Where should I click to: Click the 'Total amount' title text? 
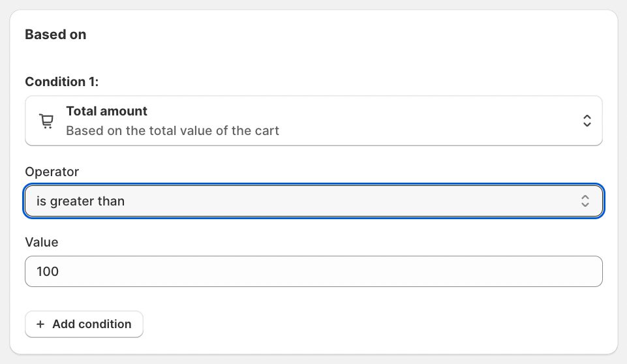pyautogui.click(x=106, y=112)
